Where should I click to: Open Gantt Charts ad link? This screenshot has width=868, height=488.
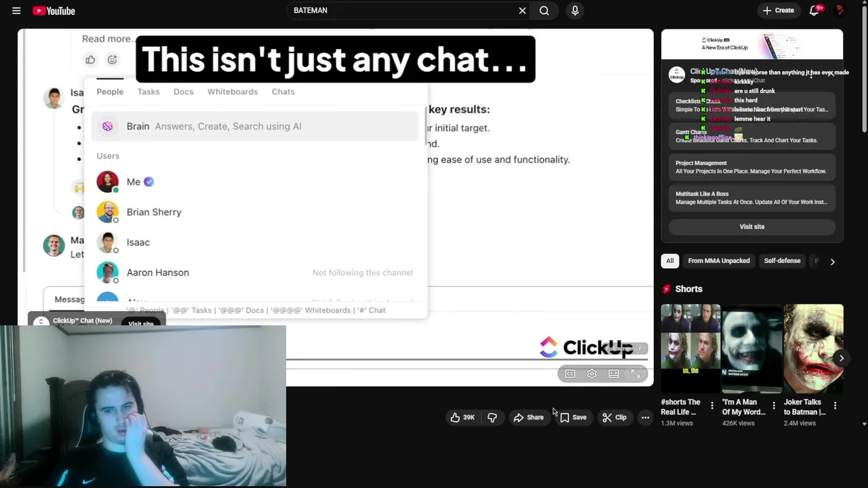point(752,136)
